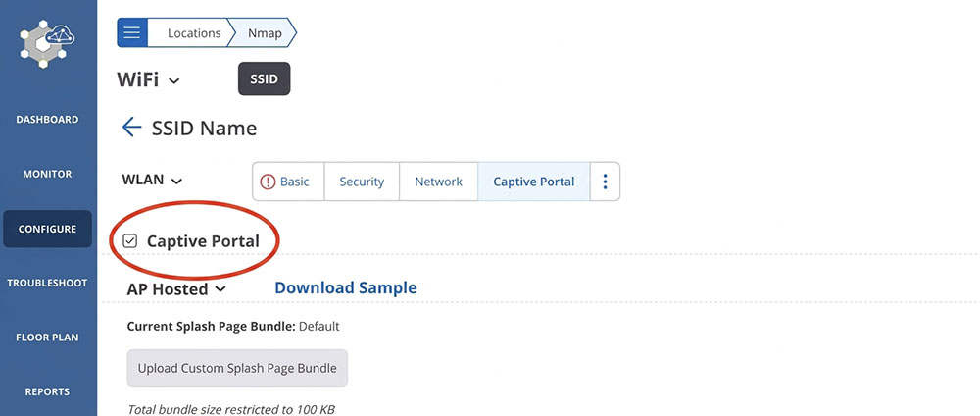Open the hamburger menu in breadcrumb bar
This screenshot has height=416, width=980.
pos(132,32)
